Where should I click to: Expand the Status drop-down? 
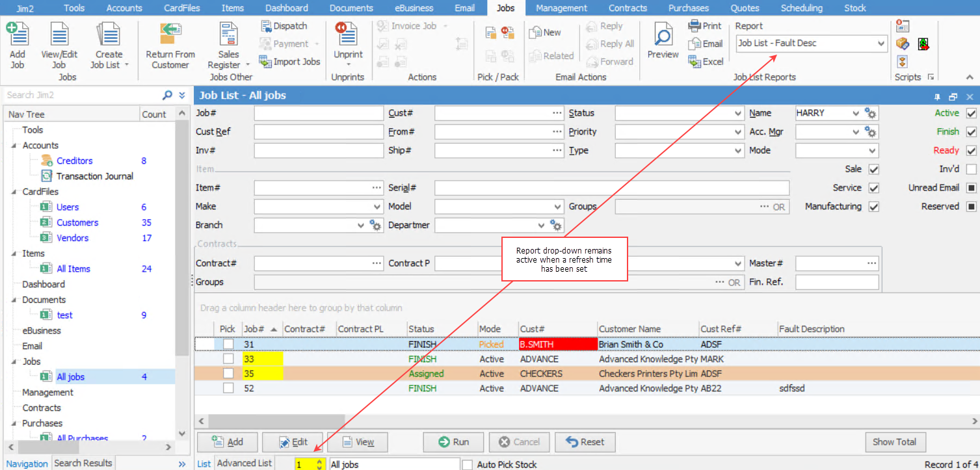[738, 113]
